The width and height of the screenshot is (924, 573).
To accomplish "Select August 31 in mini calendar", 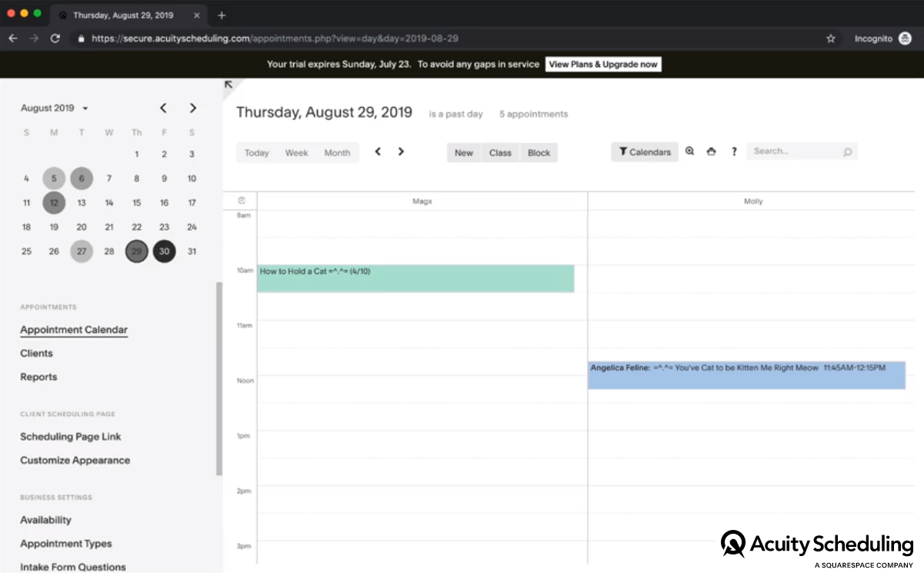I will (192, 252).
